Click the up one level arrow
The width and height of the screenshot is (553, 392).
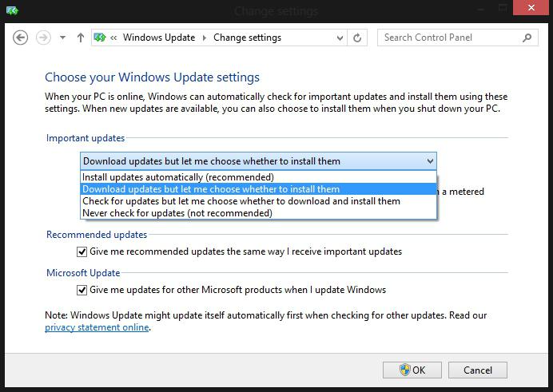tap(81, 38)
